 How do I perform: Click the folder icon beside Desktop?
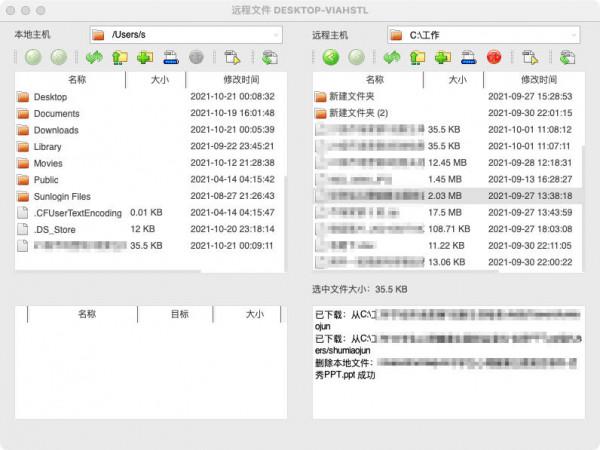pos(23,97)
